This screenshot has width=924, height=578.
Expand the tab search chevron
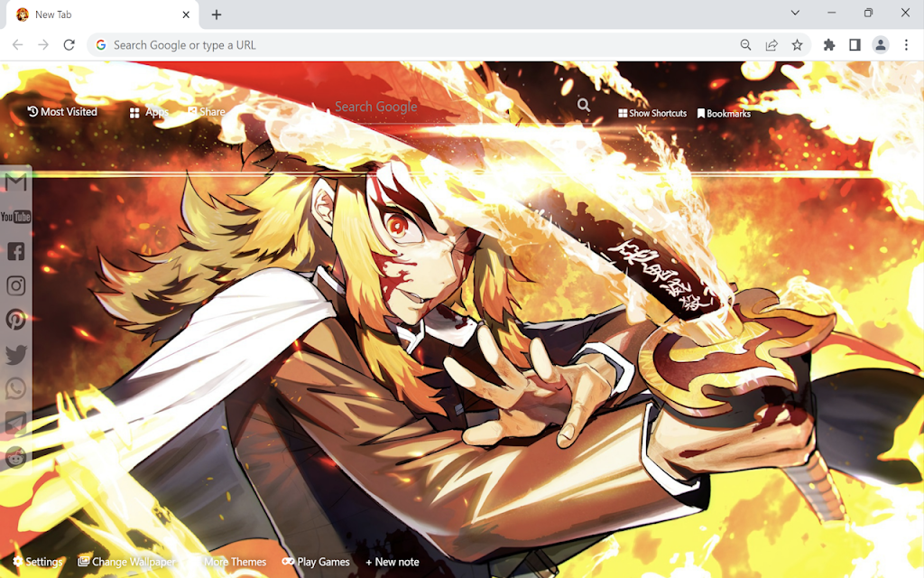click(x=795, y=13)
